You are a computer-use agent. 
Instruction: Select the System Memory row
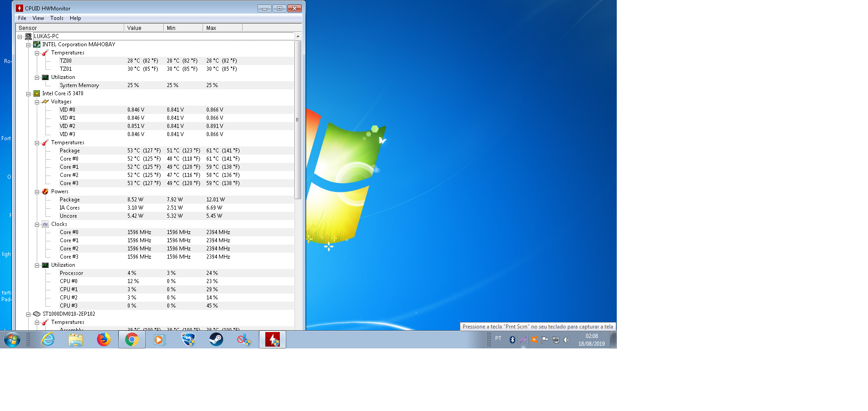pos(155,85)
